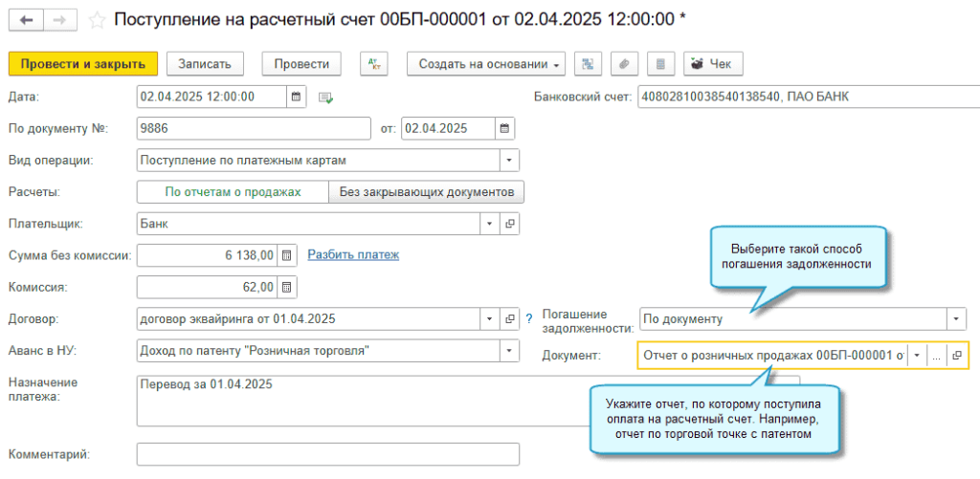
Task: Switch to 'Без закрывающих документов' option
Action: coord(426,192)
